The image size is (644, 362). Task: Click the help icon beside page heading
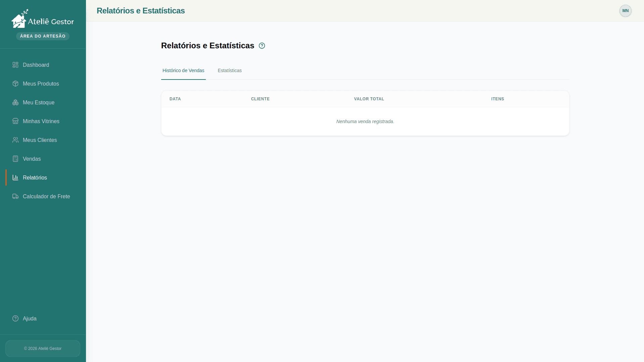coord(262,46)
